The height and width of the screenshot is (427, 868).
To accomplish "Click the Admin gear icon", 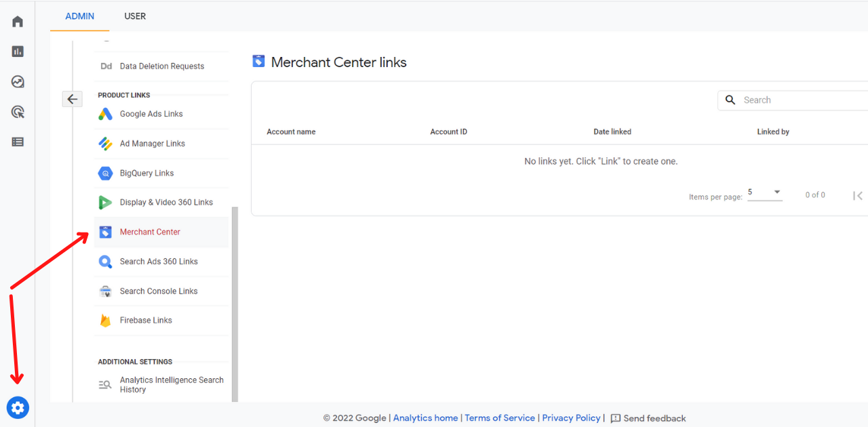I will coord(18,407).
